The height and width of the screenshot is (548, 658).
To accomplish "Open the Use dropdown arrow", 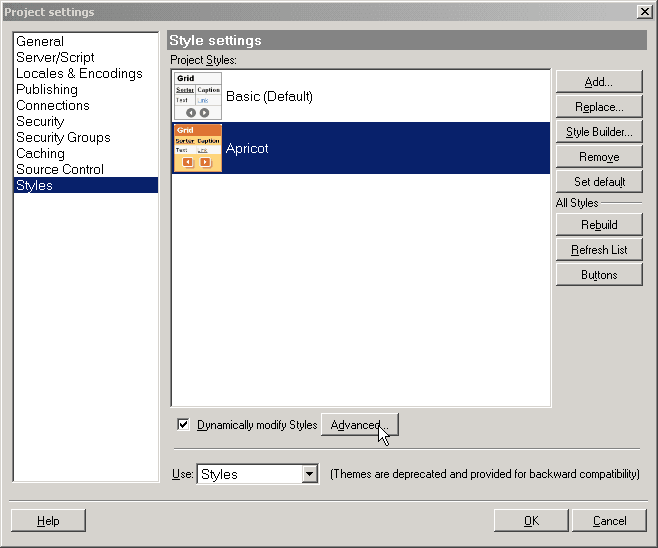I will coord(309,474).
